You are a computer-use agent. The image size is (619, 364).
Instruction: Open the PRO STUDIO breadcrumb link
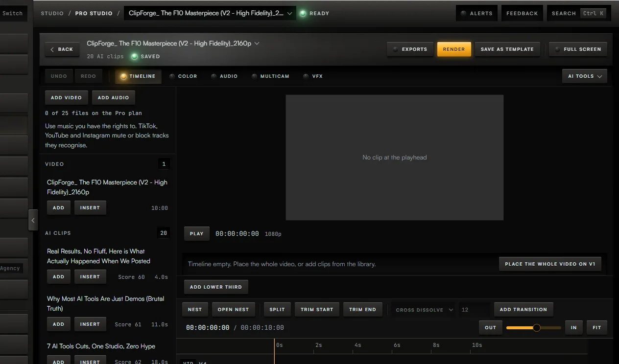(x=94, y=13)
